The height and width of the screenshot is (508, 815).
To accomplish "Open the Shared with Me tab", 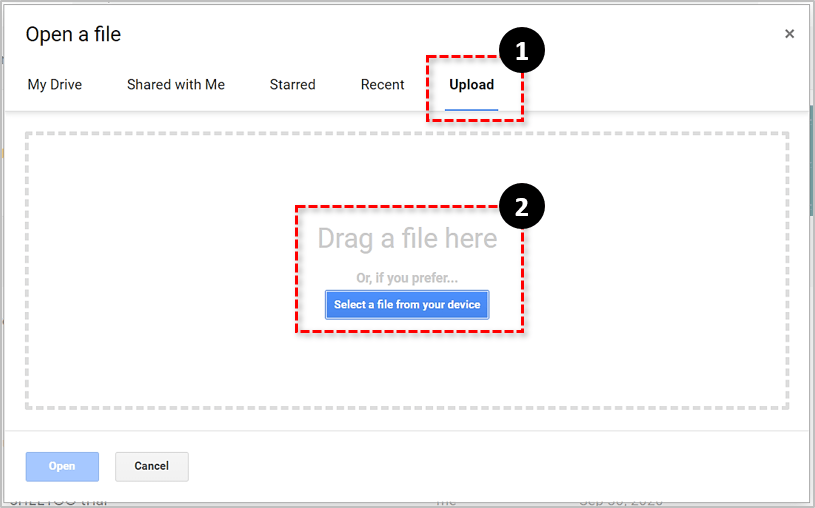I will (x=176, y=85).
